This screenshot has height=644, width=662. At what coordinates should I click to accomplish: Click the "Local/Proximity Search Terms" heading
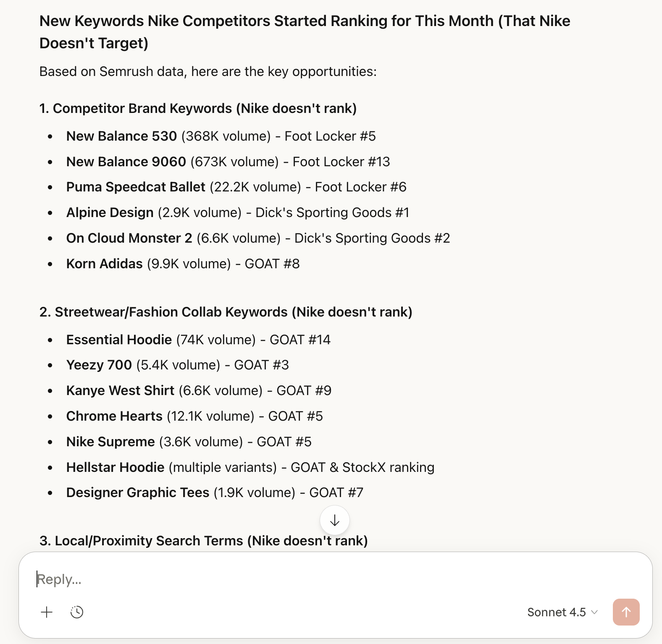click(x=203, y=541)
